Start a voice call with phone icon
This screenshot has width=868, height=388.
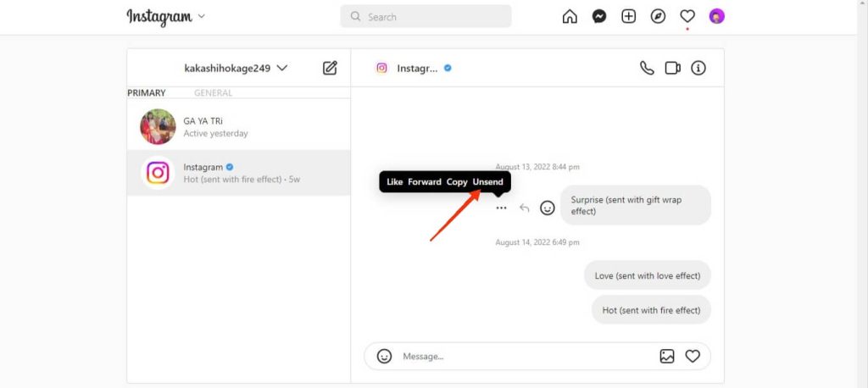pos(647,68)
